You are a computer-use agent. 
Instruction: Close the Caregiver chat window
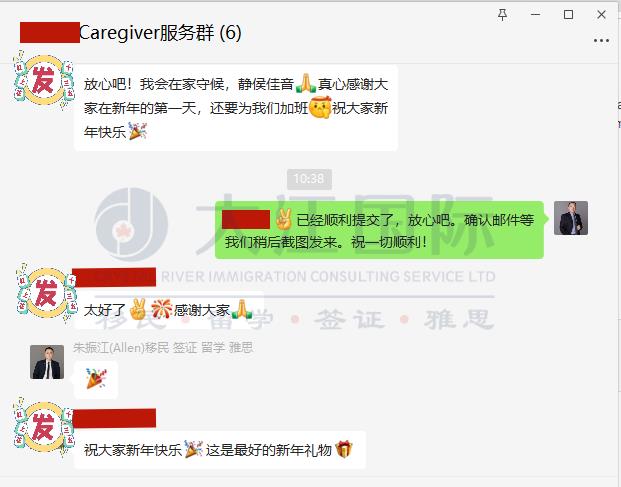[x=601, y=15]
